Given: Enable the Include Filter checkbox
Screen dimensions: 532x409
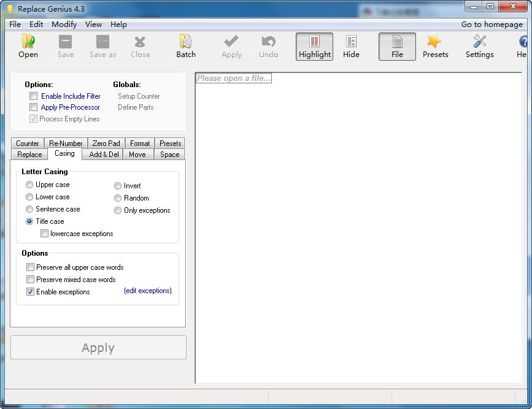Looking at the screenshot, I should (x=34, y=96).
